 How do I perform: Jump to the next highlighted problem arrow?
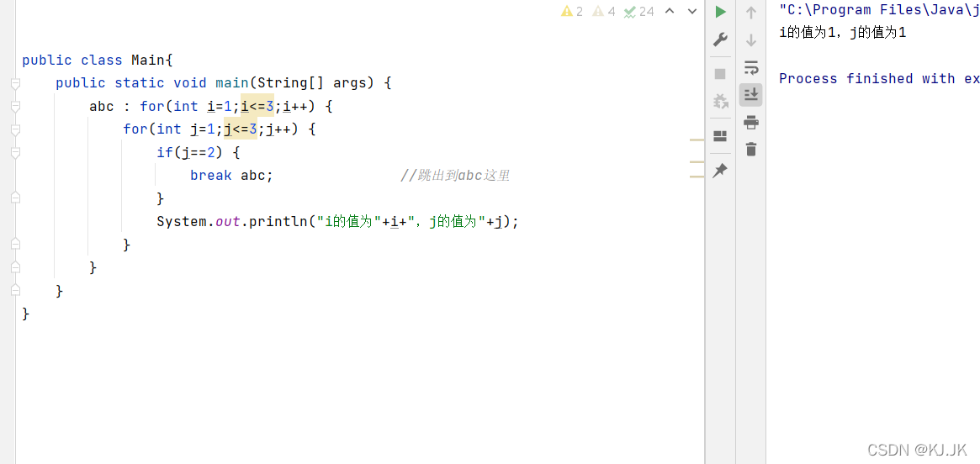pyautogui.click(x=691, y=11)
